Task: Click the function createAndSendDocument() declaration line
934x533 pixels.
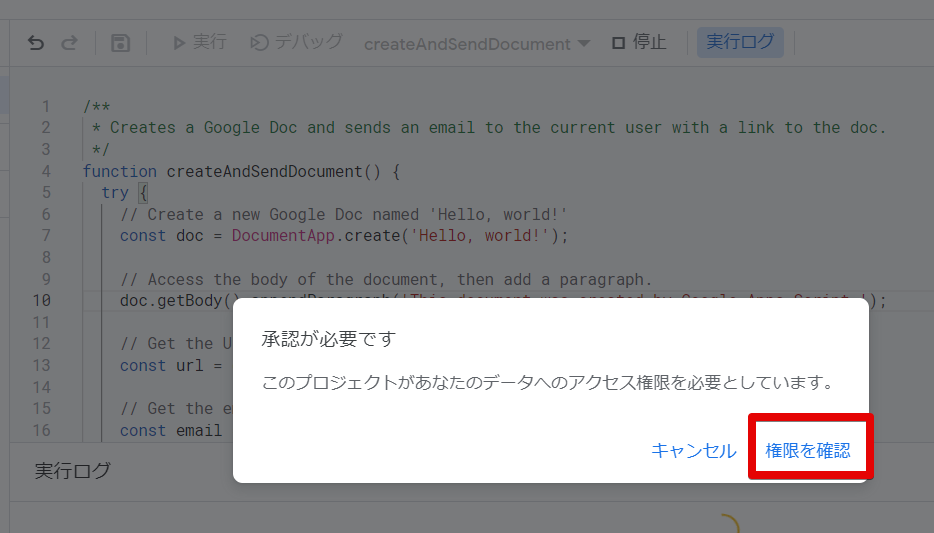Action: (241, 172)
